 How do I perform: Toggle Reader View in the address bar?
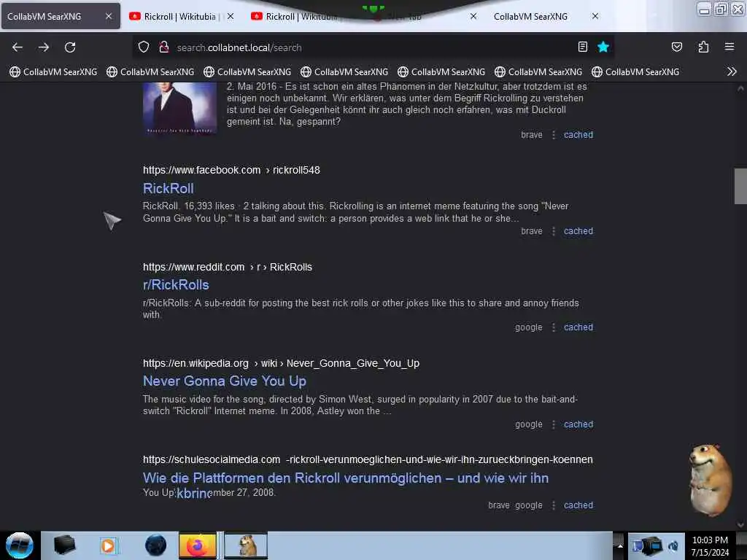click(583, 47)
